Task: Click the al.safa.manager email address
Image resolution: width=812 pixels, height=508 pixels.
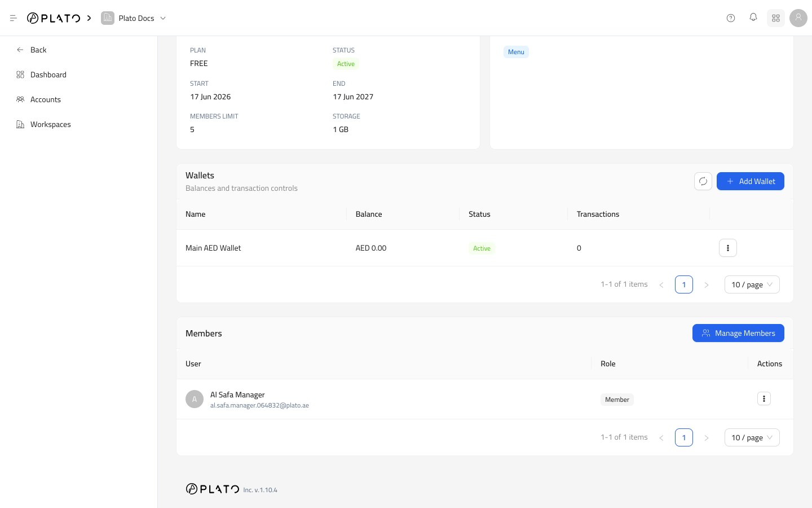Action: coord(259,405)
